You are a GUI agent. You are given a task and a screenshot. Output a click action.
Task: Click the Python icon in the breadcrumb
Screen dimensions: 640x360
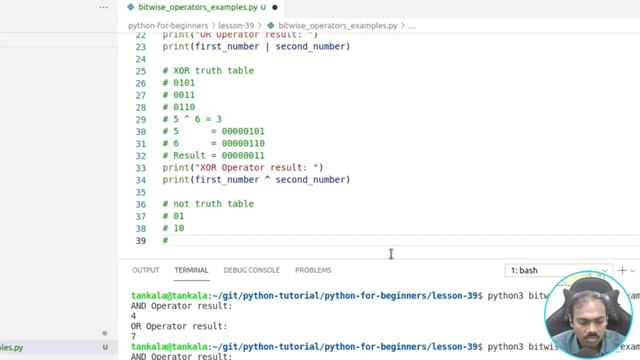tap(271, 26)
